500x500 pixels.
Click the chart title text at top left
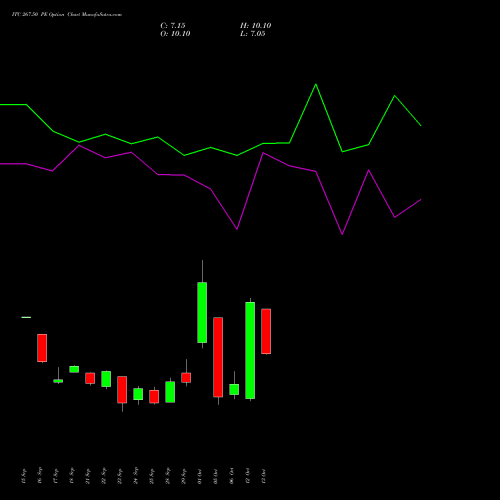(x=67, y=14)
